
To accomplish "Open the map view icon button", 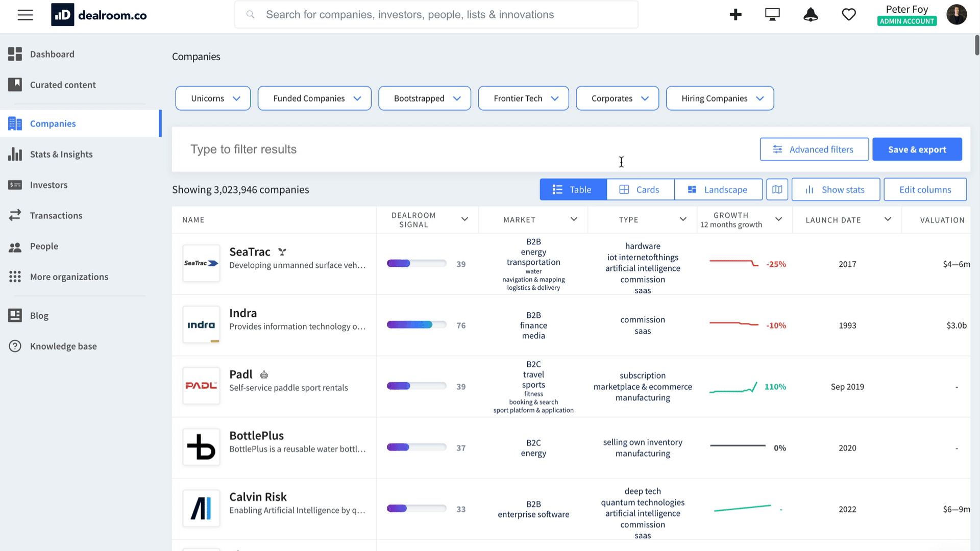I will pos(777,189).
